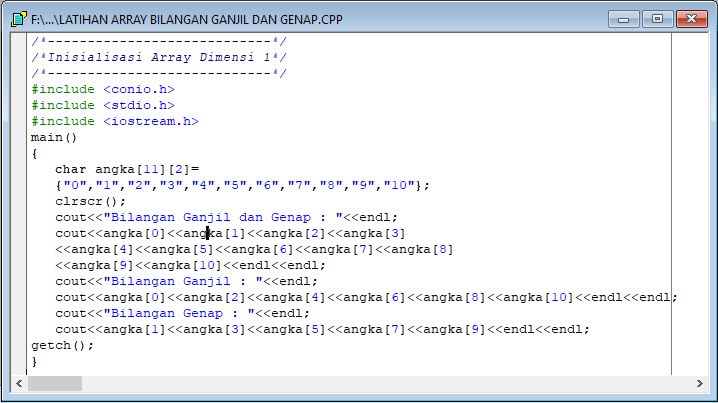The image size is (718, 403).
Task: Click the right arrow of horizontal scrollbar
Action: (x=700, y=383)
